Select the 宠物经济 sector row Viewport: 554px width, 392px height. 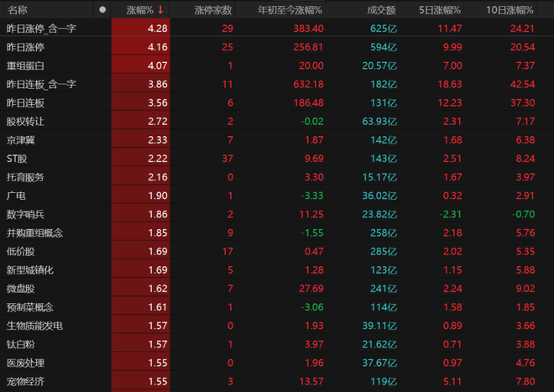[x=26, y=382]
